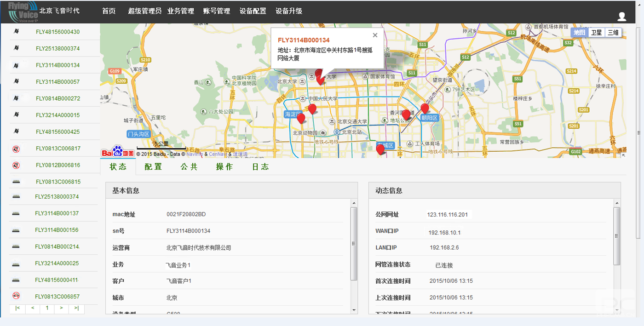Viewport: 644px width, 326px height.
Task: Click the NavInfo link in map attribution
Action: pyautogui.click(x=194, y=154)
